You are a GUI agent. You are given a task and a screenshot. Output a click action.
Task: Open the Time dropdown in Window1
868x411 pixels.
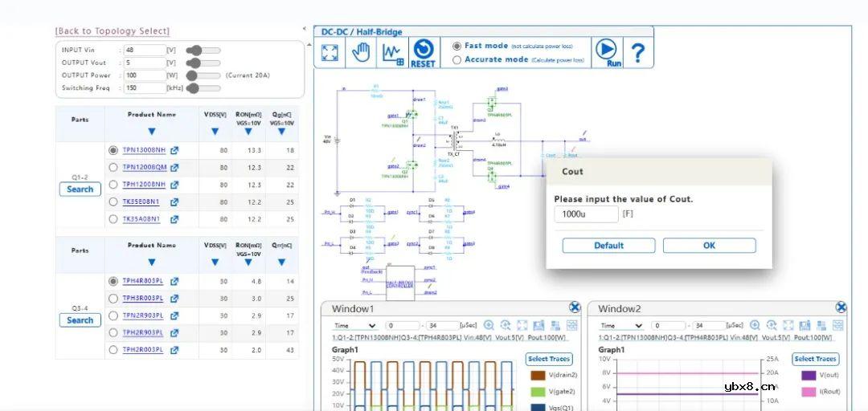tap(354, 326)
